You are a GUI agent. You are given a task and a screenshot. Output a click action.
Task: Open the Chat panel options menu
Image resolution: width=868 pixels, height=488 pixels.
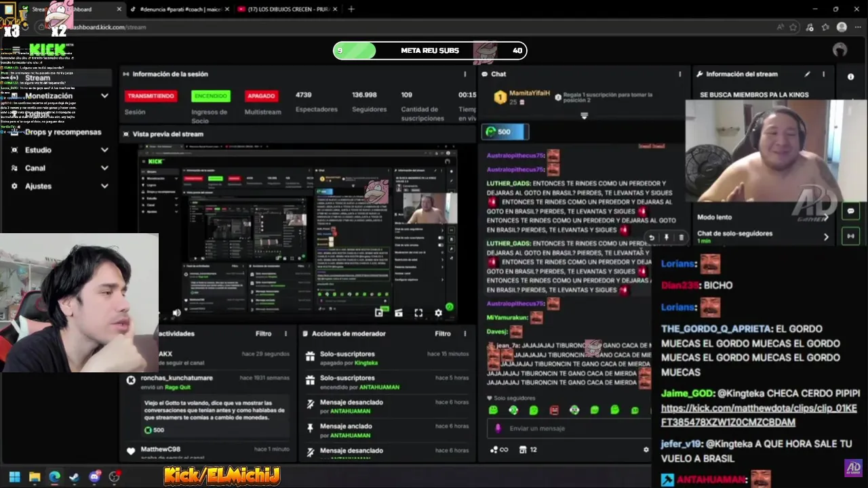[680, 74]
